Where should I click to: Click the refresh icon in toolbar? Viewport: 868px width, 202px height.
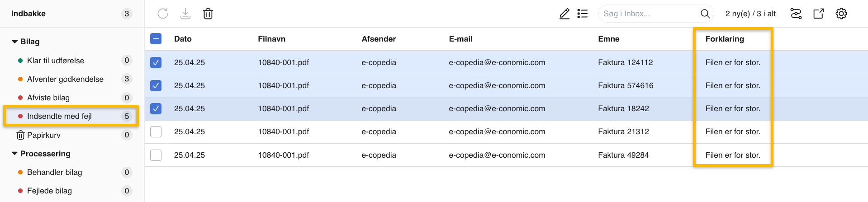(163, 14)
